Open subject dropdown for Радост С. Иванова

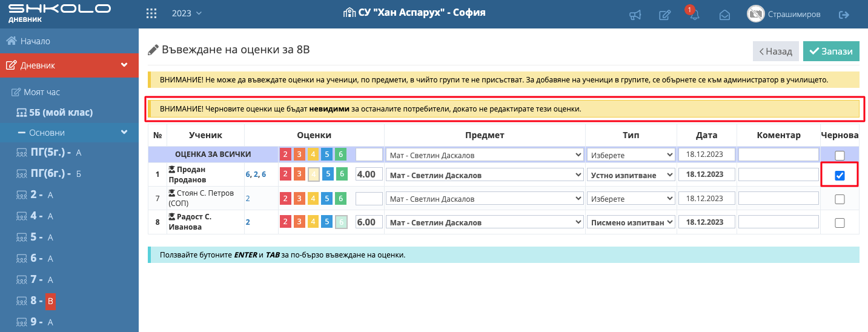coord(485,222)
